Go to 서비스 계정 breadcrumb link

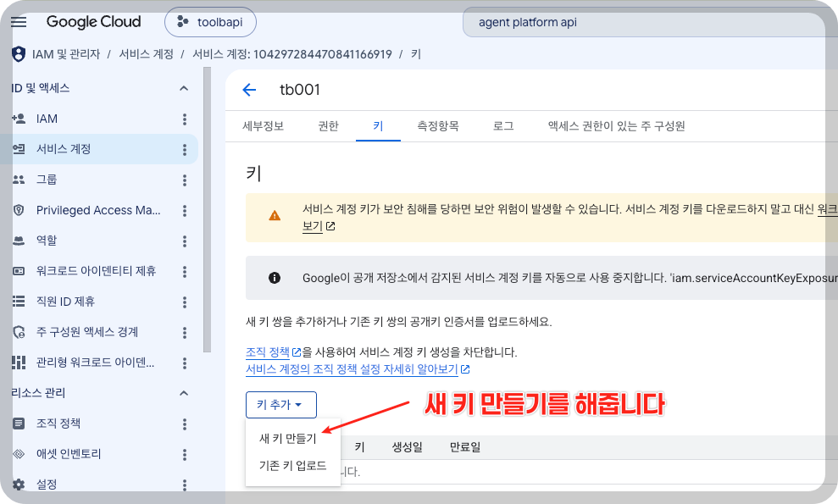pos(146,54)
